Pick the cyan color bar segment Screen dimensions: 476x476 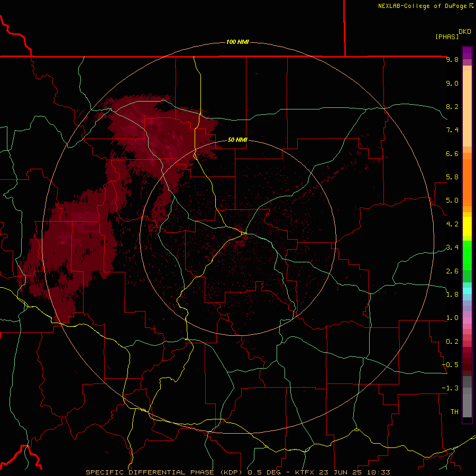tap(467, 290)
